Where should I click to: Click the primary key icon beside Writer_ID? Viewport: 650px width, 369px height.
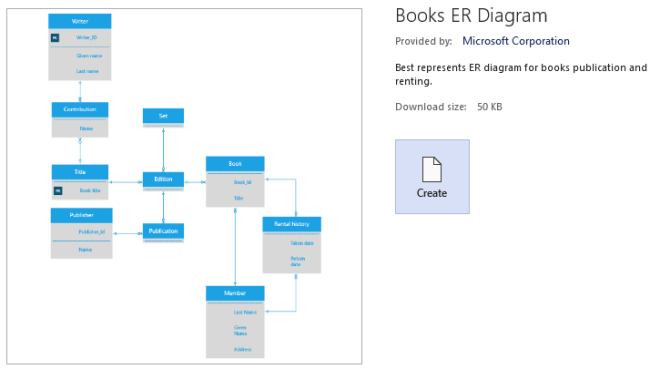pos(55,38)
